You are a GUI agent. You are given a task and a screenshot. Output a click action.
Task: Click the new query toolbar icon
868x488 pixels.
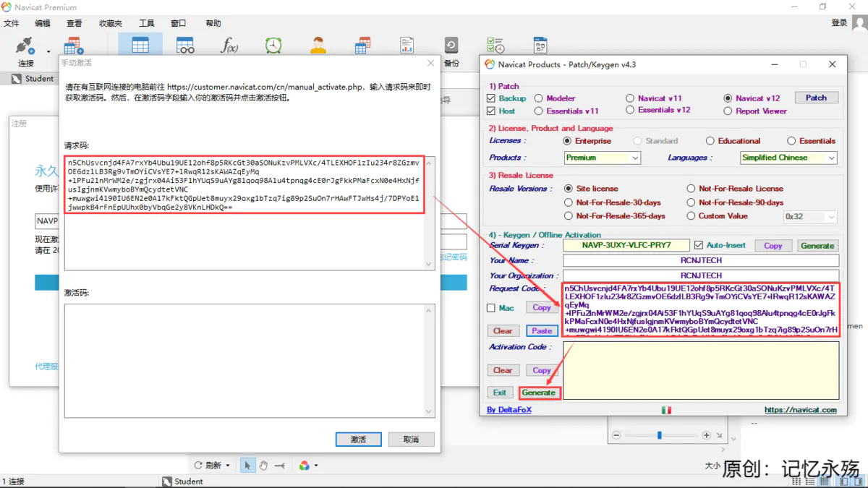pos(73,46)
